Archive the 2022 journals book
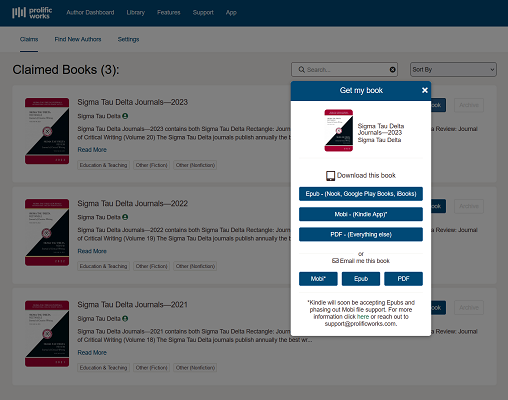The image size is (508, 400). click(469, 206)
